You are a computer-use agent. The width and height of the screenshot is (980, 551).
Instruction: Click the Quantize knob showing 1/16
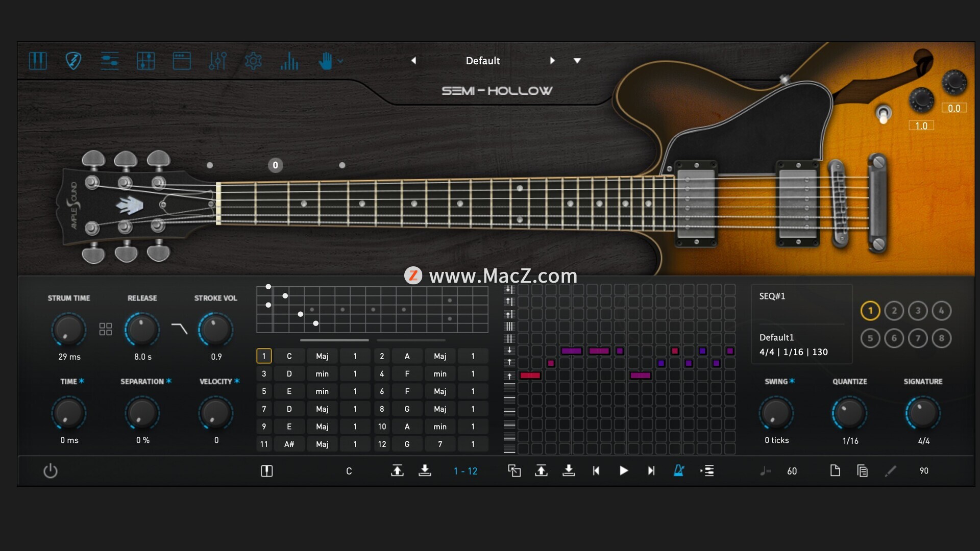pyautogui.click(x=850, y=413)
